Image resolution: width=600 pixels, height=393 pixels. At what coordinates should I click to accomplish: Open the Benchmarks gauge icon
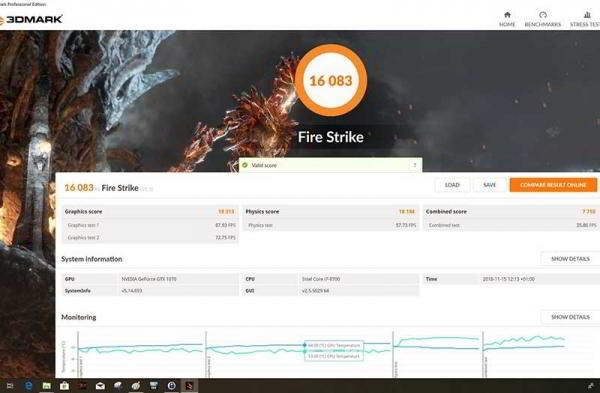[543, 15]
